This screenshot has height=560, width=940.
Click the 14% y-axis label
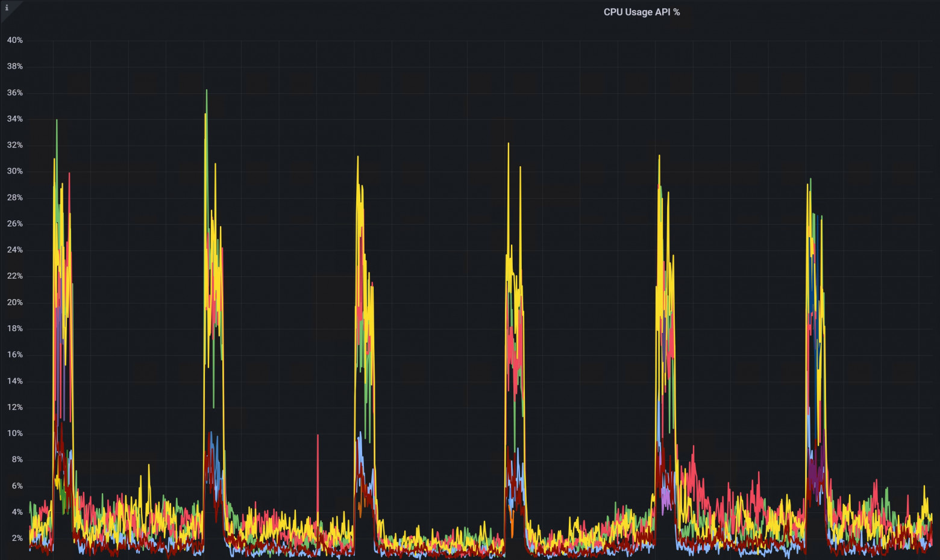click(x=14, y=381)
